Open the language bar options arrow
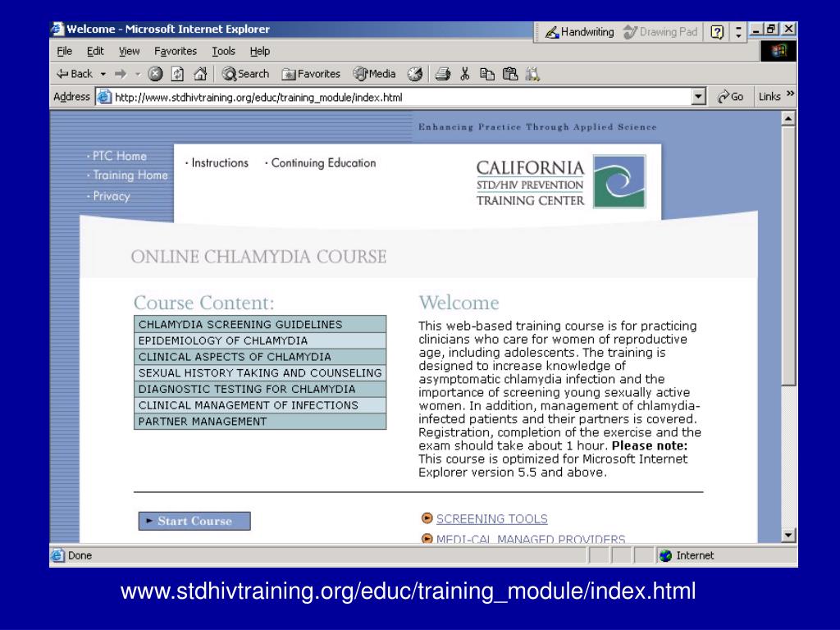 coord(738,32)
